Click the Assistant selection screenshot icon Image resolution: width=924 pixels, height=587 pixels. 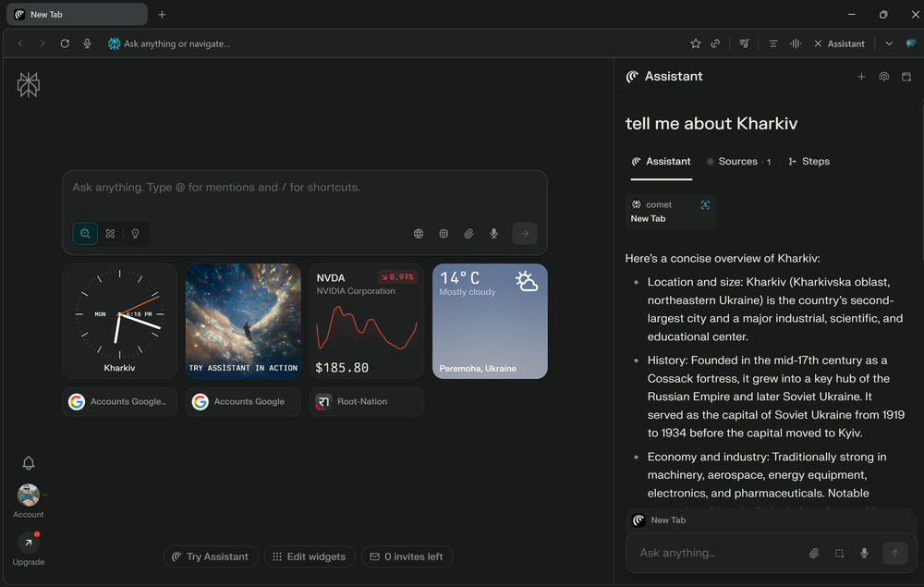click(839, 553)
